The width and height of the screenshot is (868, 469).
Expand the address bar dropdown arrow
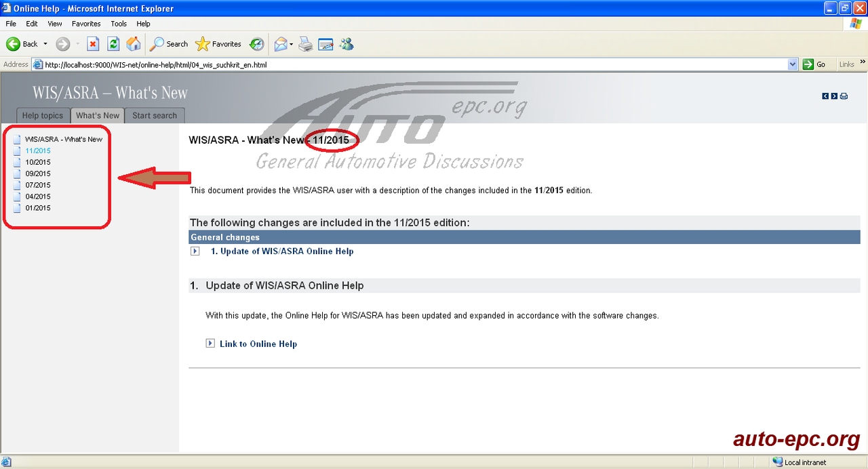[x=793, y=64]
